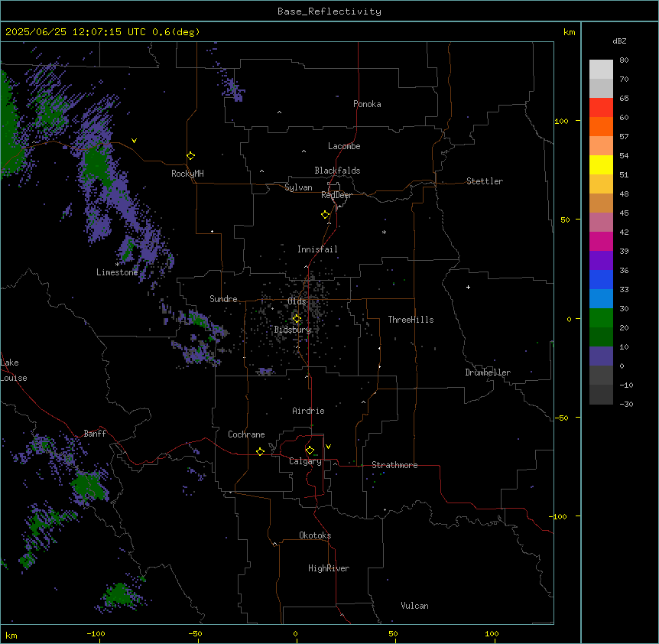This screenshot has height=644, width=659.
Task: Select the slate purple 0-10 dBZ legend swatch
Action: 601,356
